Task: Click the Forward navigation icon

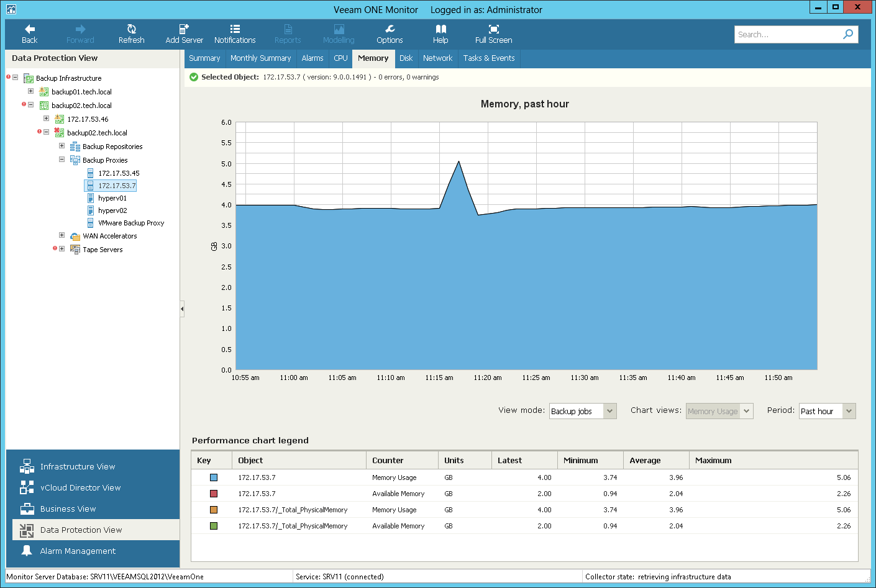Action: pos(80,29)
